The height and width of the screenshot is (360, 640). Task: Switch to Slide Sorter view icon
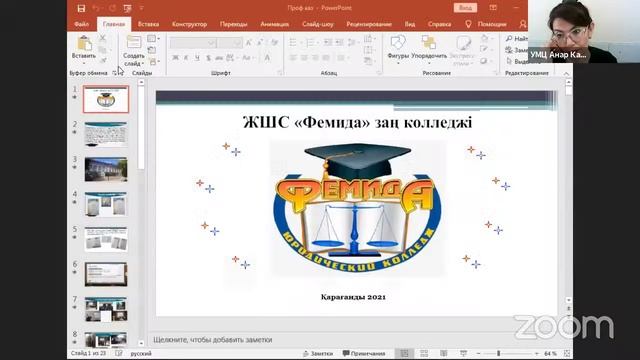[424, 353]
